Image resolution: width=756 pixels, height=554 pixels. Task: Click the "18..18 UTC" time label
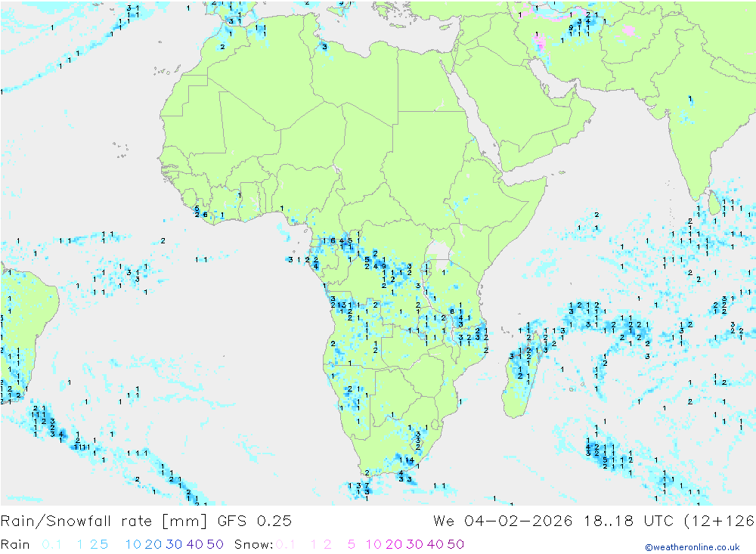coord(627,522)
